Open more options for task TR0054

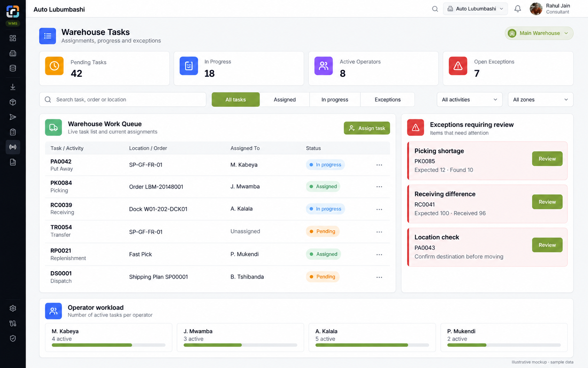pos(379,232)
